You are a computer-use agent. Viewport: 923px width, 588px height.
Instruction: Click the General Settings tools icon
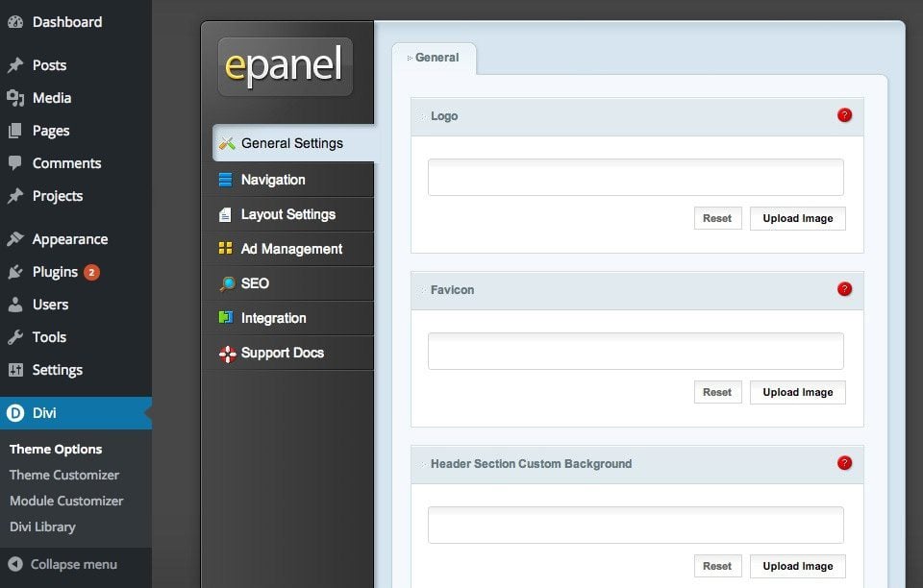[227, 143]
